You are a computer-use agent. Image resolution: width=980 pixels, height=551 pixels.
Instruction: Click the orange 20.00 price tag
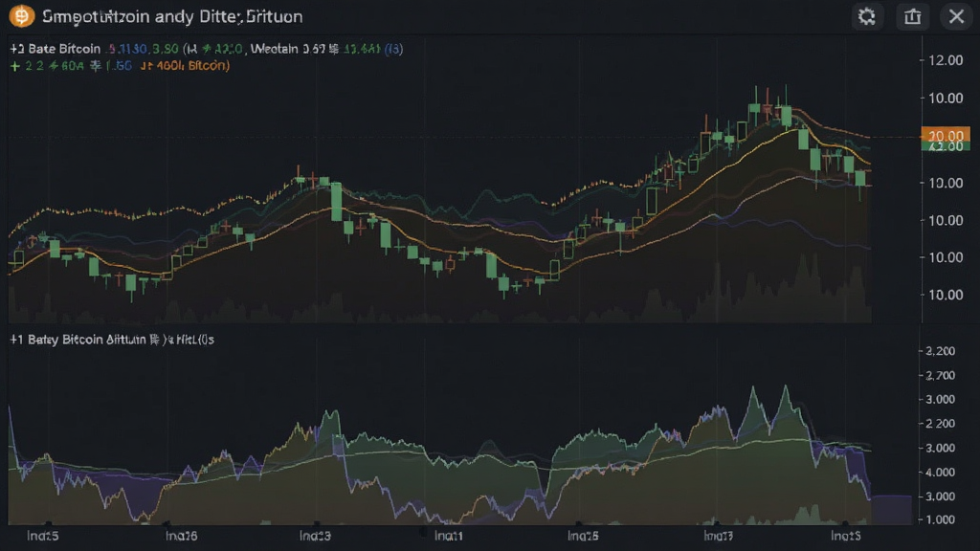coord(945,135)
